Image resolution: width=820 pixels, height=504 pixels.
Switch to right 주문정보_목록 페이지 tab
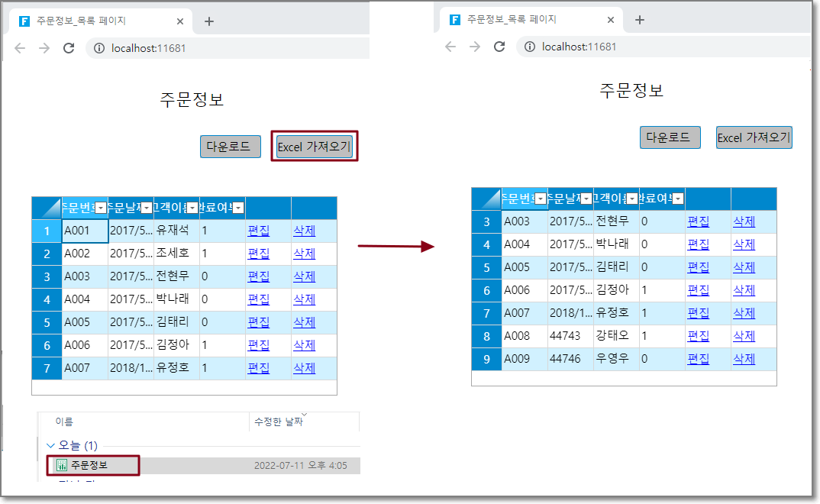[523, 20]
